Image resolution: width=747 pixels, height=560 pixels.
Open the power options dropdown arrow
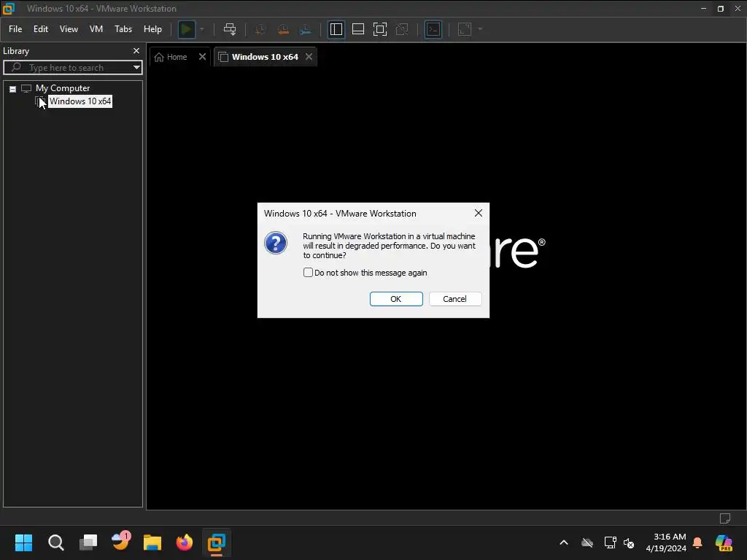[202, 29]
